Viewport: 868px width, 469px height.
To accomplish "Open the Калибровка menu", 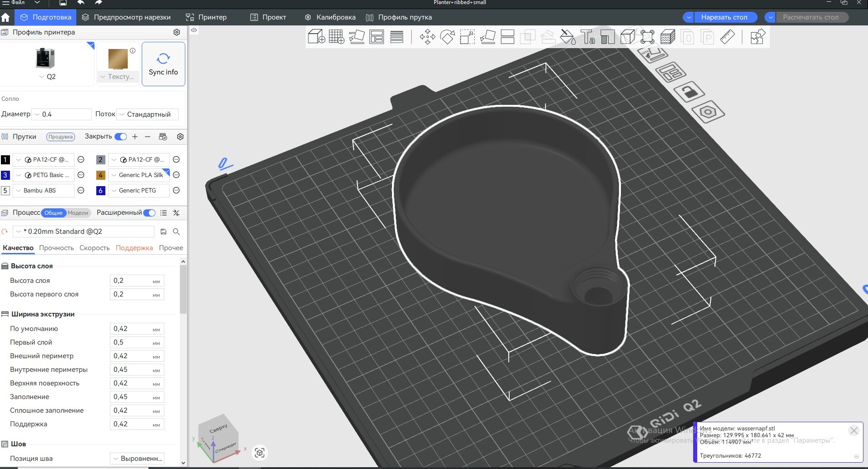I will tap(330, 17).
